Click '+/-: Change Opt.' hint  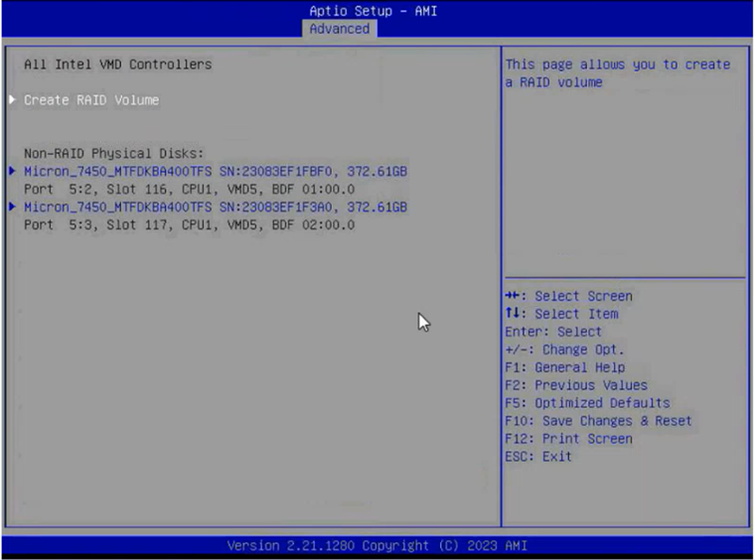tap(564, 350)
